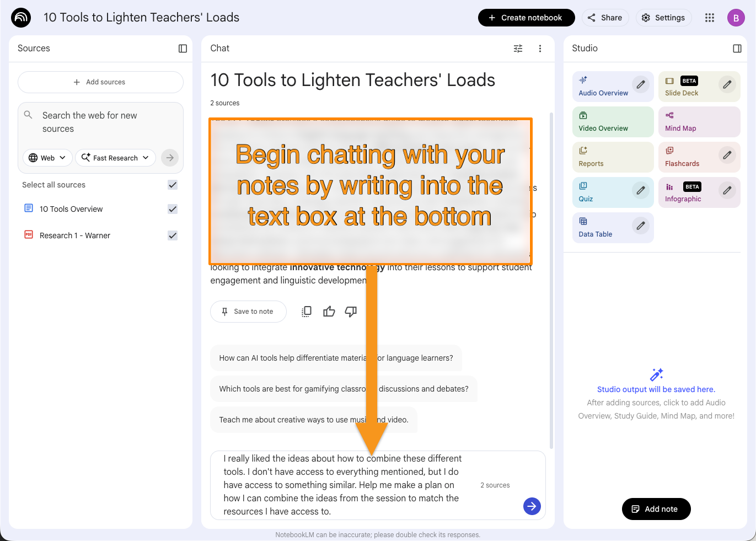This screenshot has height=541, width=756.
Task: Expand the Web source type dropdown
Action: point(47,158)
